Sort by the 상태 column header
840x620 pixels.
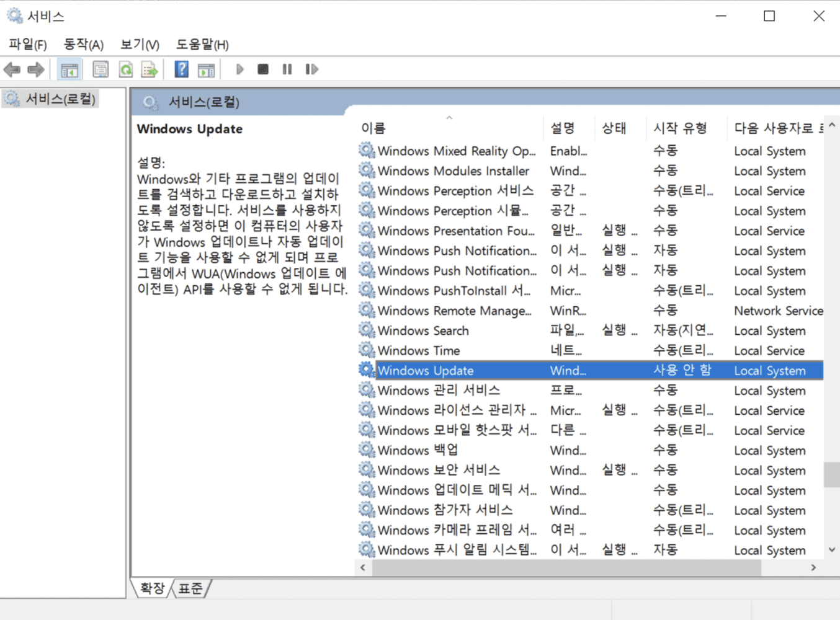coord(620,128)
